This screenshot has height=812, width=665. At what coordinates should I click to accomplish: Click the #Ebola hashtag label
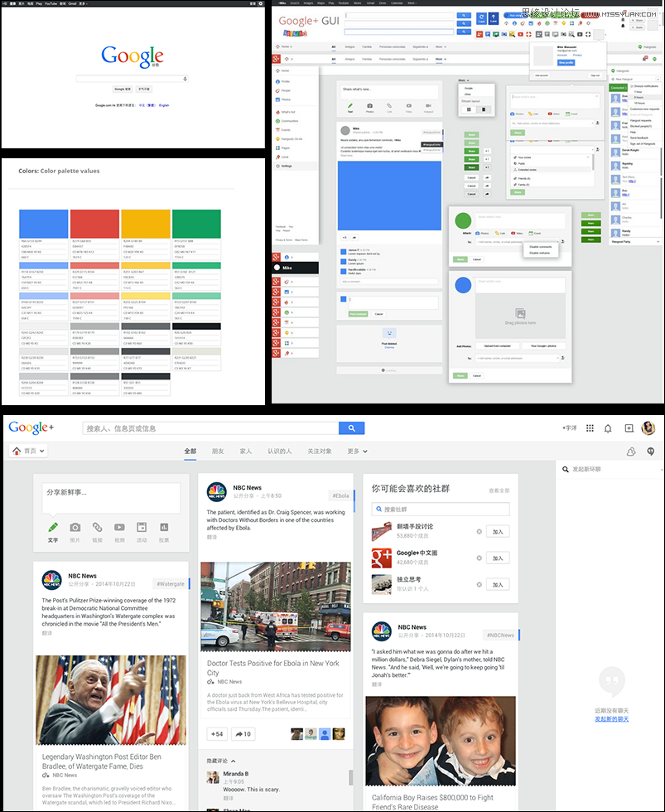pos(340,495)
